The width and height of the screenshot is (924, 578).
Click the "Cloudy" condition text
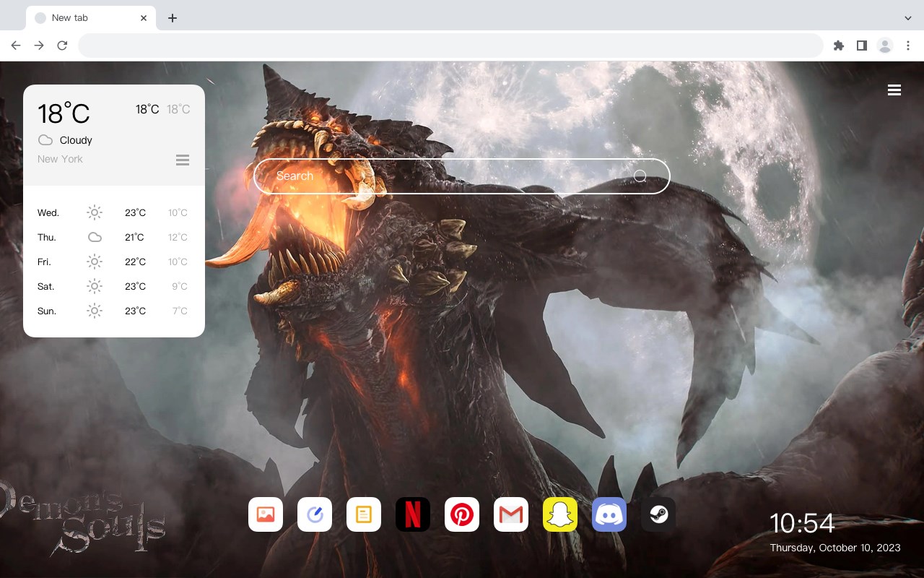(x=76, y=140)
